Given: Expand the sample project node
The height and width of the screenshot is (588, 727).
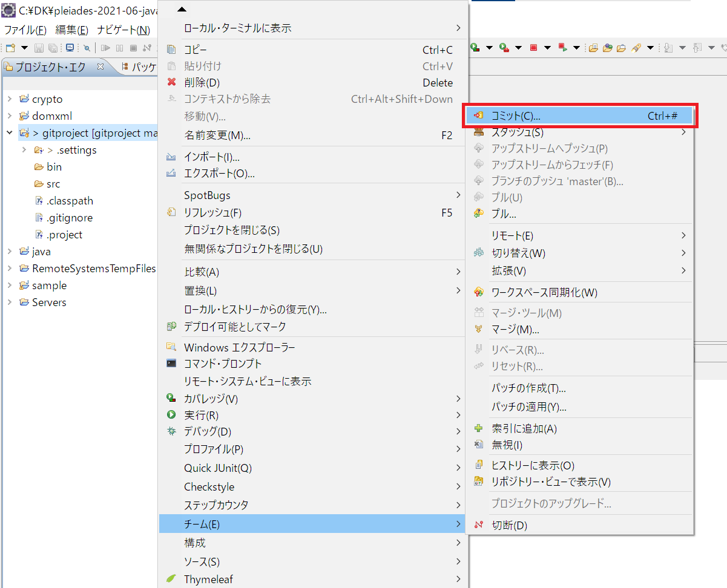Looking at the screenshot, I should pyautogui.click(x=10, y=286).
